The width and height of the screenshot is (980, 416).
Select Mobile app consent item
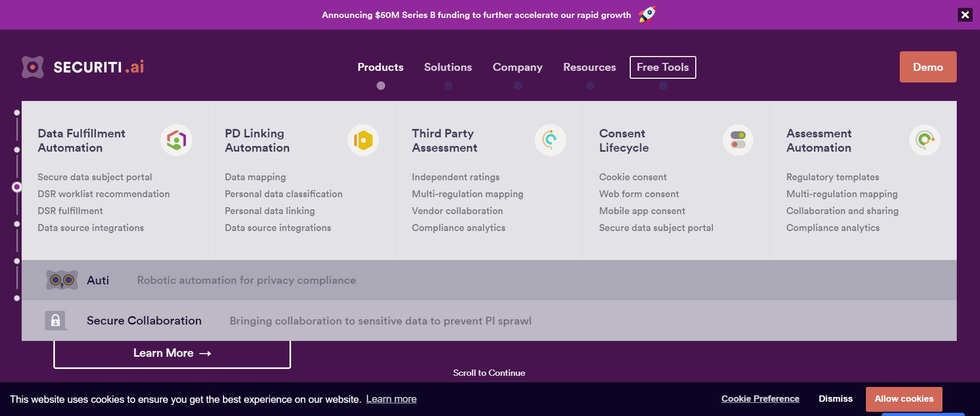click(642, 211)
